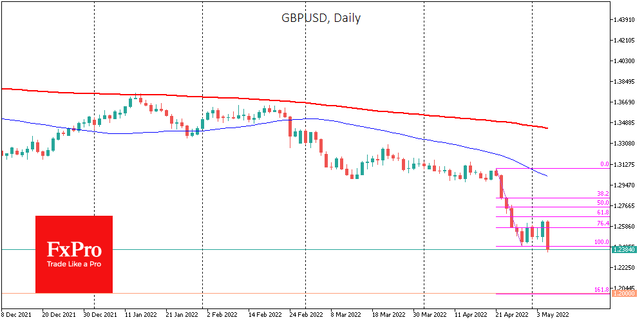Click the 30 Mar 2022 date label
This screenshot has height=322, width=644.
(428, 315)
